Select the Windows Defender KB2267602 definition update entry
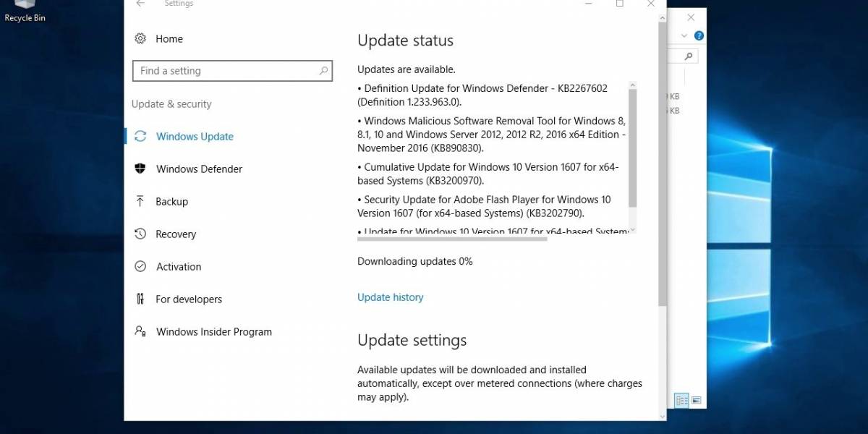This screenshot has width=868, height=434. pos(482,95)
